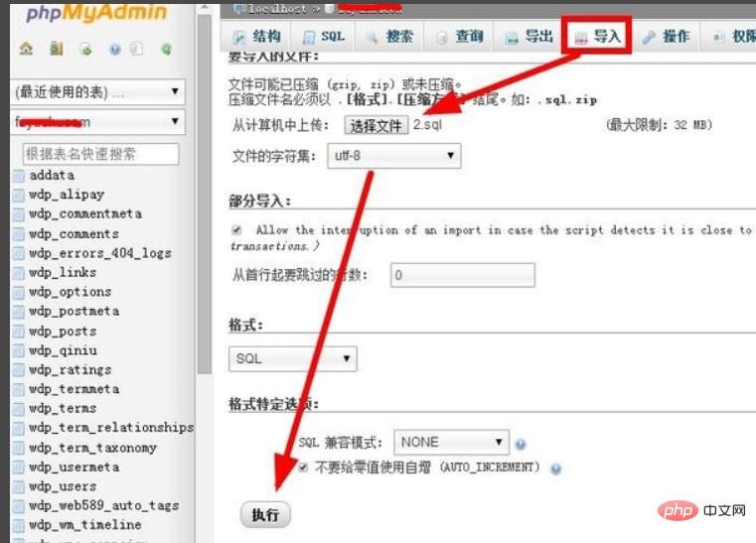Go to the phpMyAdmin home icon
The height and width of the screenshot is (543, 756).
pyautogui.click(x=26, y=49)
